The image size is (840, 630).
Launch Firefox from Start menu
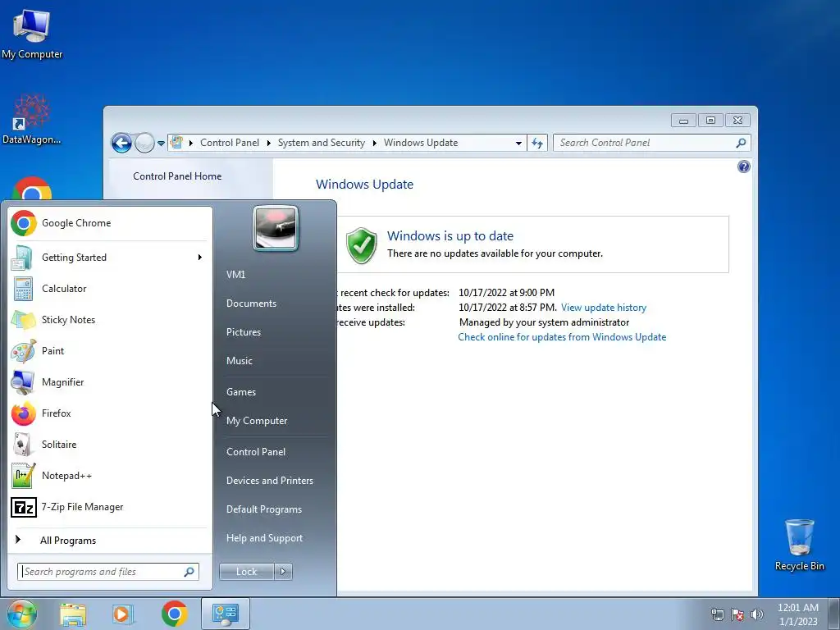[x=110, y=413]
